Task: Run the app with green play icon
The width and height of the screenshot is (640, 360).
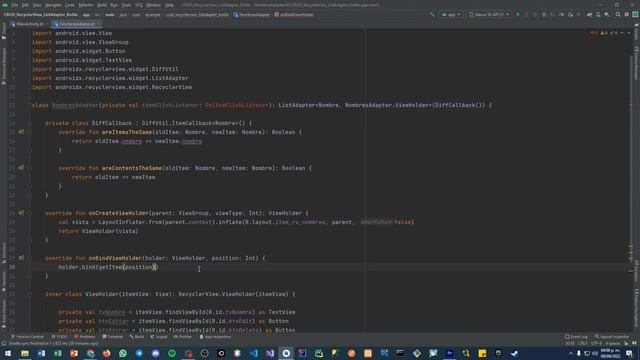Action: 518,15
